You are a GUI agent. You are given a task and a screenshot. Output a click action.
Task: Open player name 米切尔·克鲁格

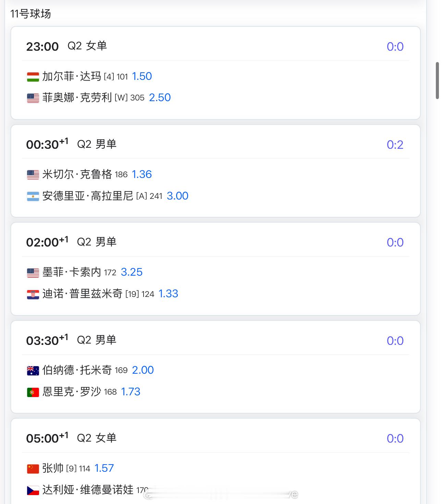coord(77,174)
